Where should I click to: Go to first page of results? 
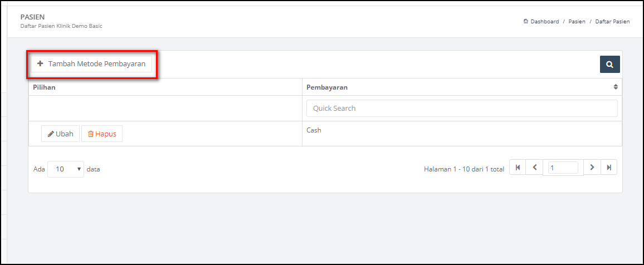click(518, 168)
